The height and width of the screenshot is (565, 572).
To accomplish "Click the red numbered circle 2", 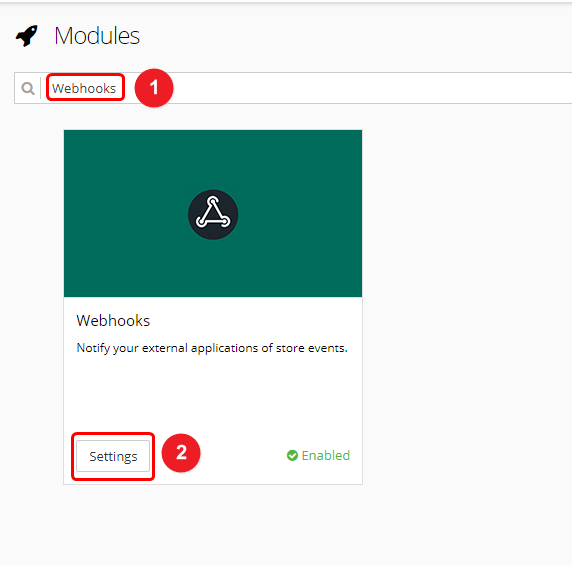I will click(181, 453).
